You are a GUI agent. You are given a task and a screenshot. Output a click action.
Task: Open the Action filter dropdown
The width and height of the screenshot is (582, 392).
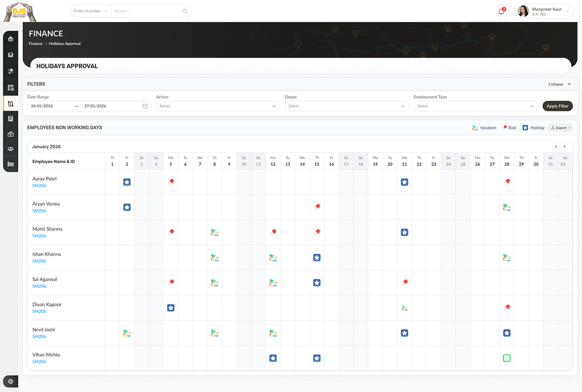(218, 106)
